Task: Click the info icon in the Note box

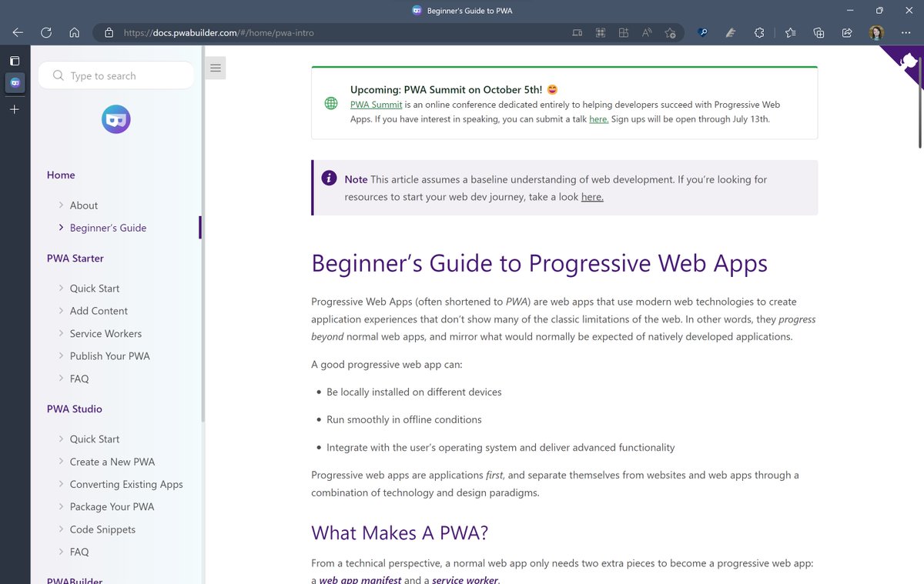Action: pos(329,179)
